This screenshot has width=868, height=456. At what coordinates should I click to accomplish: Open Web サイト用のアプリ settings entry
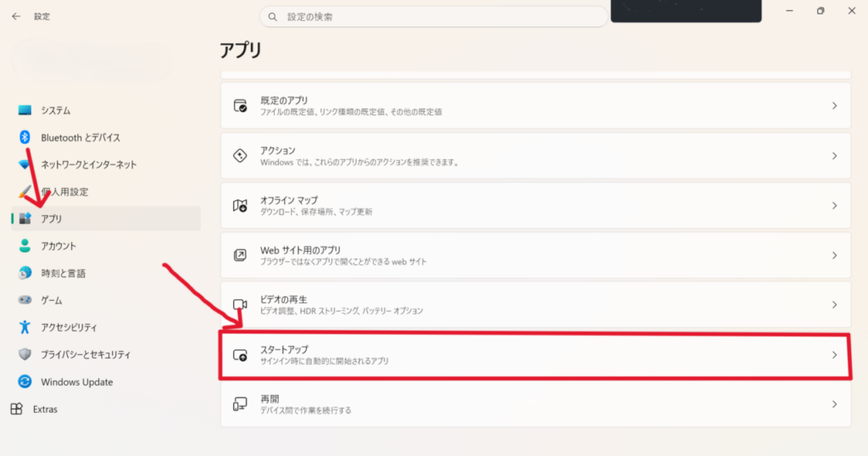tap(534, 255)
